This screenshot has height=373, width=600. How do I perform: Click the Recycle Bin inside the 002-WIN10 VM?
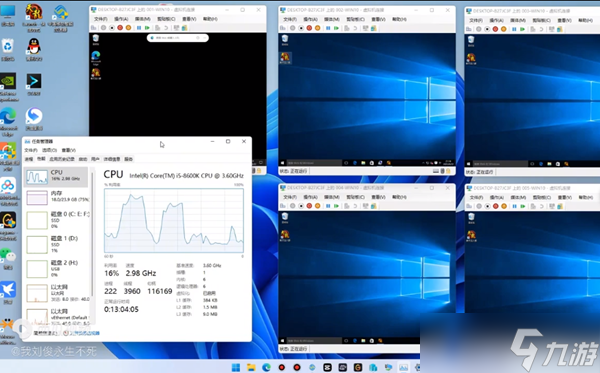pyautogui.click(x=285, y=39)
